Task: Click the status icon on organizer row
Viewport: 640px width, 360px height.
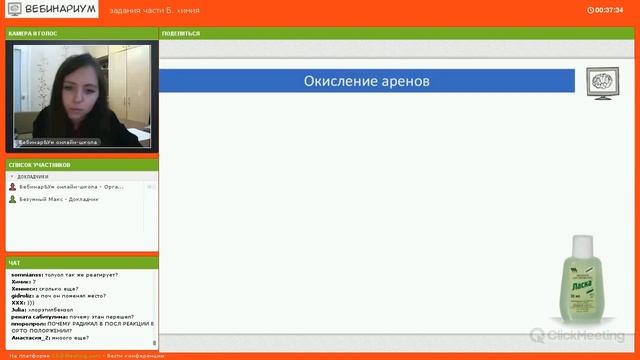Action: click(151, 187)
